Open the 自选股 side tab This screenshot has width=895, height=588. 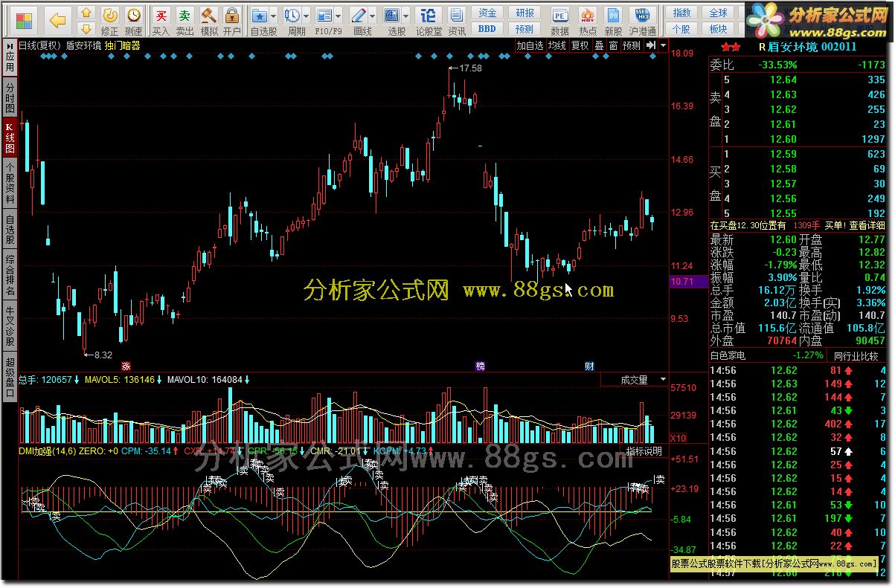point(10,229)
